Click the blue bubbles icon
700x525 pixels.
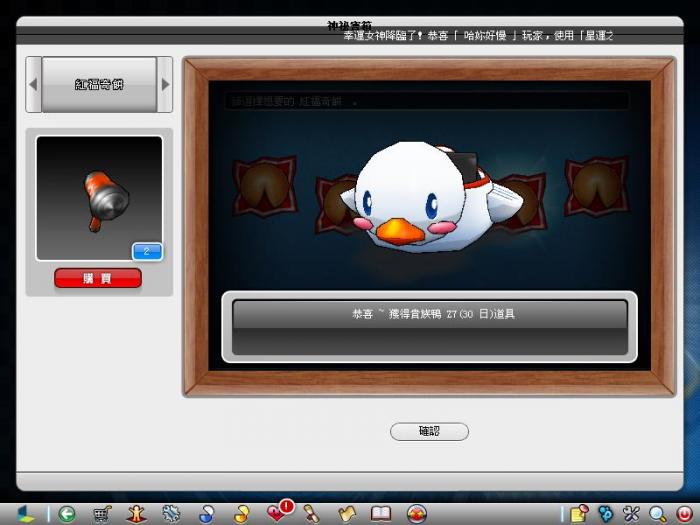pyautogui.click(x=606, y=514)
